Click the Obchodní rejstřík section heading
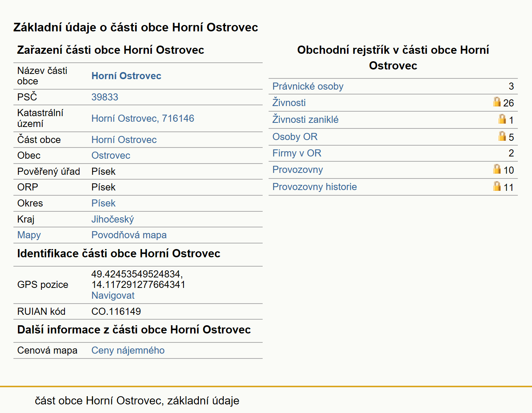Viewport: 532px width, 413px height. click(x=393, y=58)
